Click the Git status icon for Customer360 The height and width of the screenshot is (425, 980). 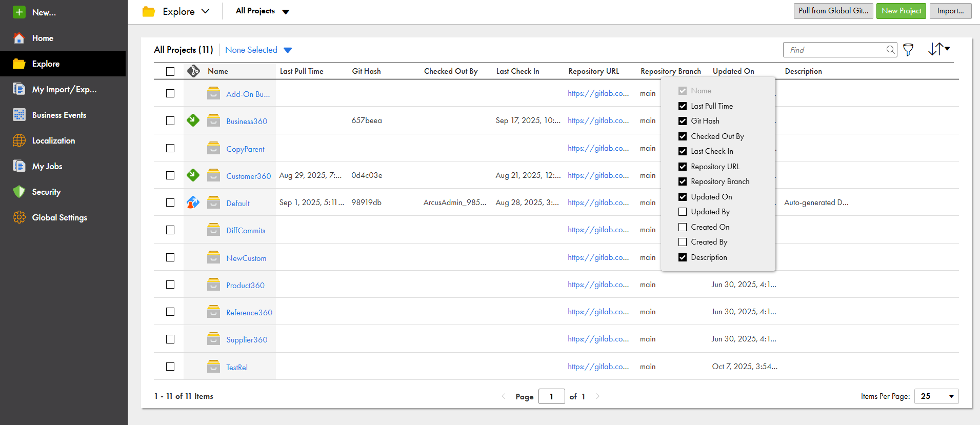tap(193, 175)
